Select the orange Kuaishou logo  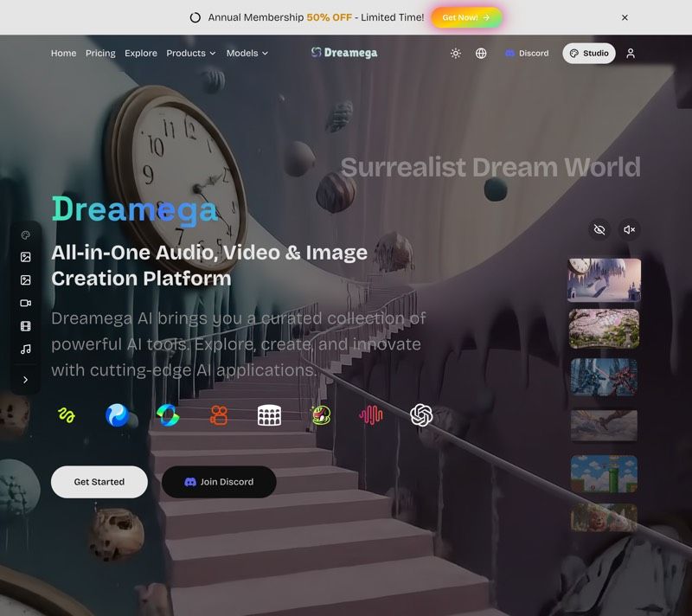click(x=220, y=415)
